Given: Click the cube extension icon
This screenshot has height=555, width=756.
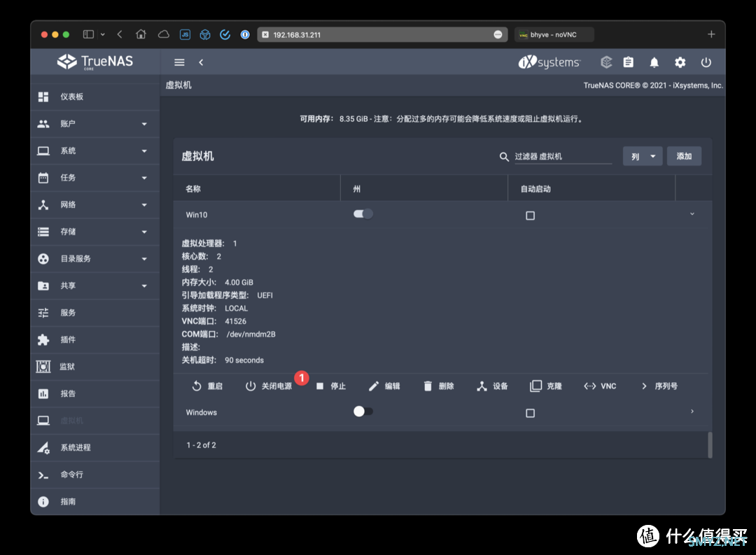Looking at the screenshot, I should (205, 34).
